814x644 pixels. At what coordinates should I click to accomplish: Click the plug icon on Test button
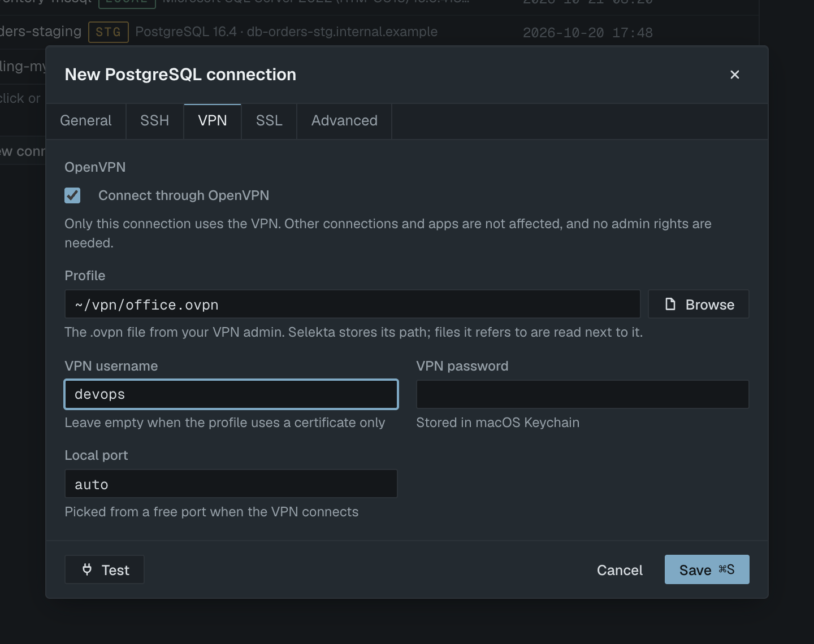[87, 569]
